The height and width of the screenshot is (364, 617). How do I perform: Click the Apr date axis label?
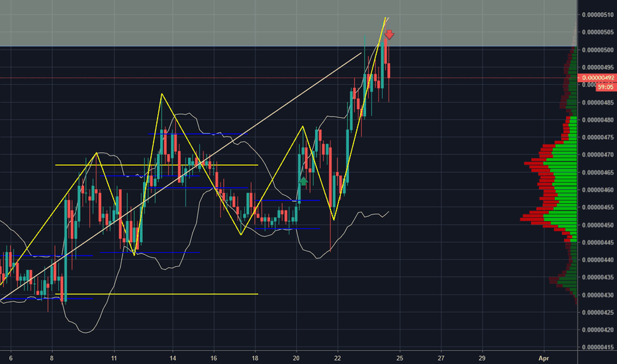[x=544, y=358]
